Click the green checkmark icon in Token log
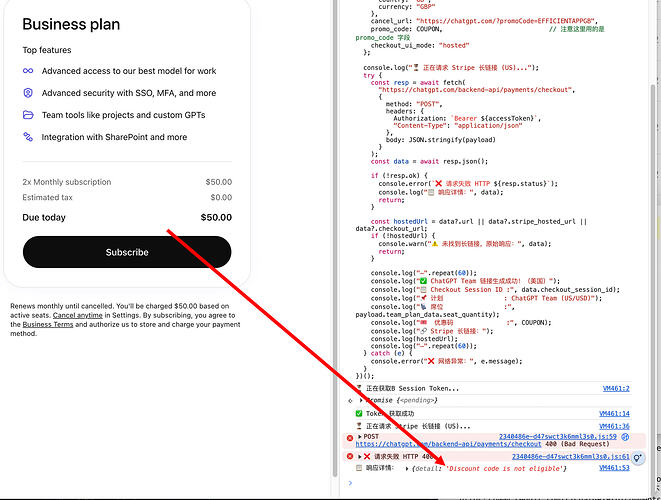Image resolution: width=661 pixels, height=500 pixels. (359, 414)
